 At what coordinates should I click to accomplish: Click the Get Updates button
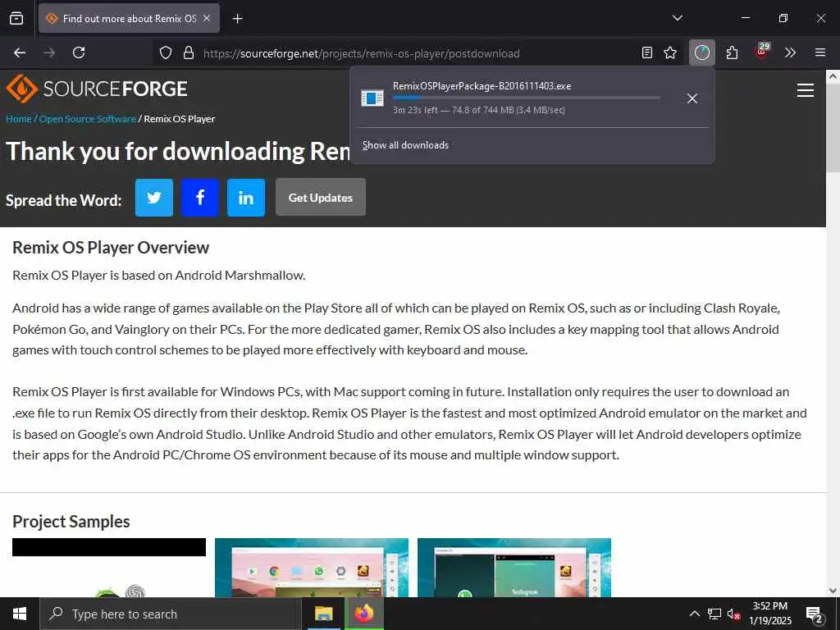[x=321, y=198]
